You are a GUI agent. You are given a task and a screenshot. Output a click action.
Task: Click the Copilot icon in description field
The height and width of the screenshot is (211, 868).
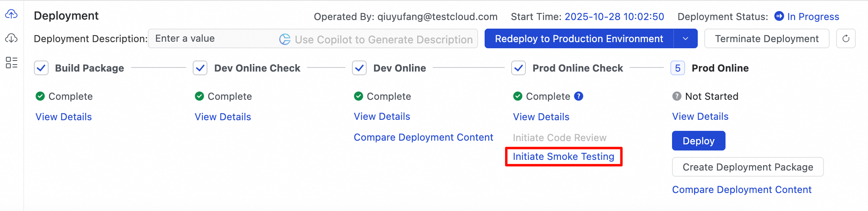285,39
